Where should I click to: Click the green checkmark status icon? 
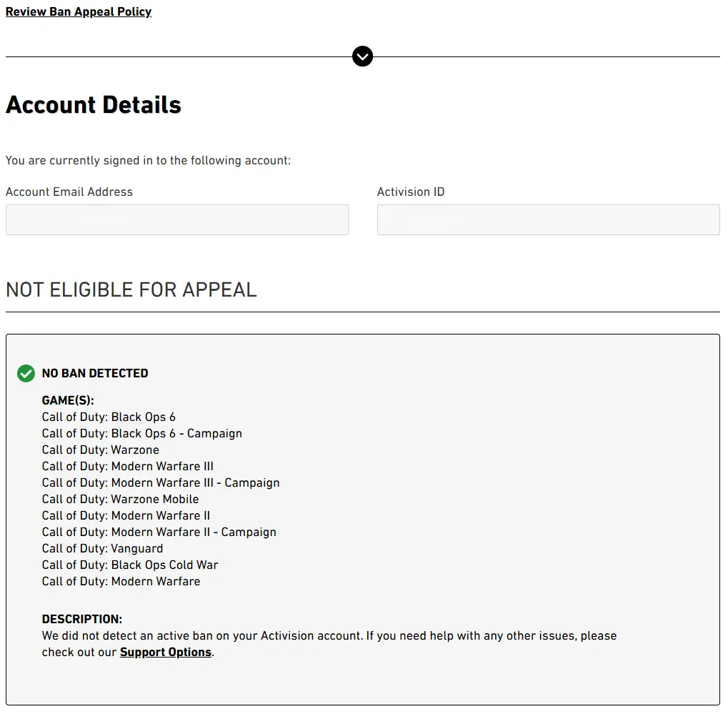pyautogui.click(x=26, y=373)
